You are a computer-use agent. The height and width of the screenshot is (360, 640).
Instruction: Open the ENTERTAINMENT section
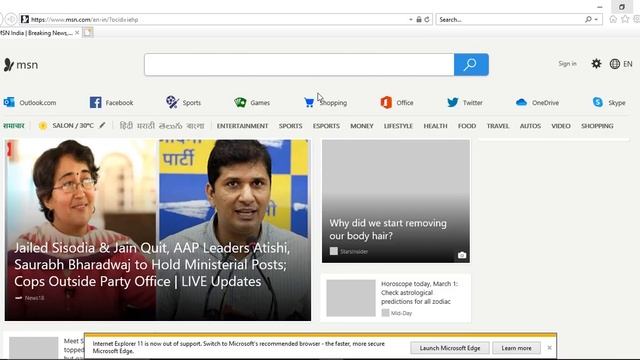tap(242, 126)
